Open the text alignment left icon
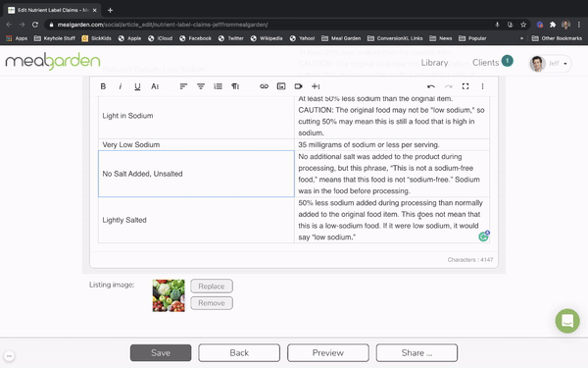 pyautogui.click(x=183, y=86)
